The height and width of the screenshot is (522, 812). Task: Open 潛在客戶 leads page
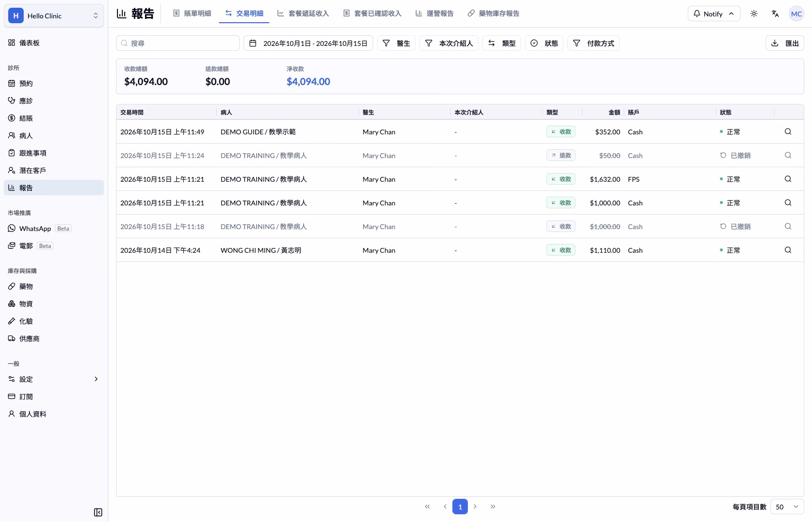click(x=54, y=170)
